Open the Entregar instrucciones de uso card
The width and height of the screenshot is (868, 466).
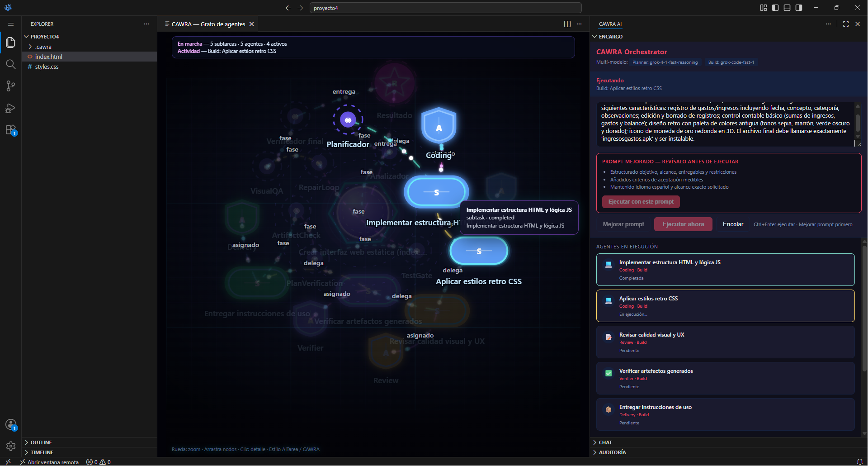click(x=725, y=414)
